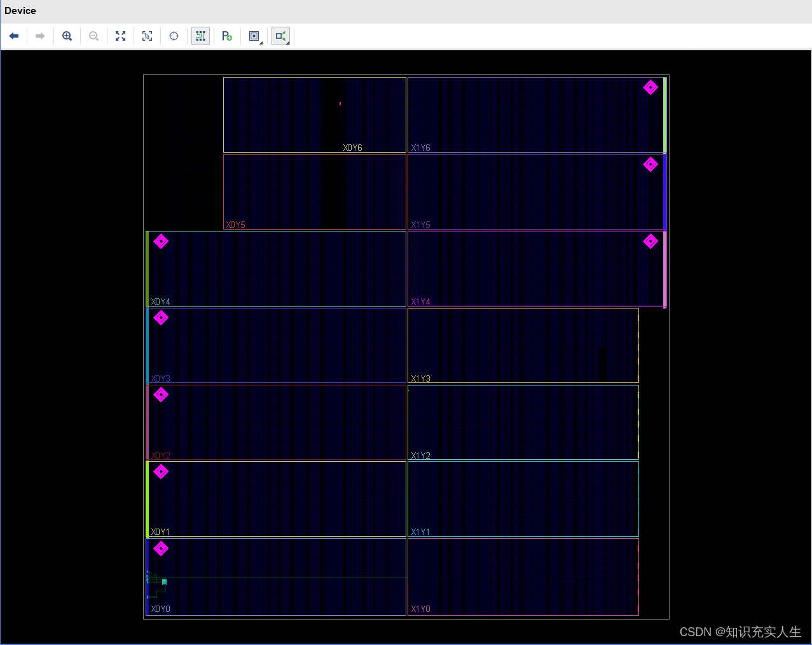Select the Device panel title
The image size is (812, 645).
tap(20, 11)
